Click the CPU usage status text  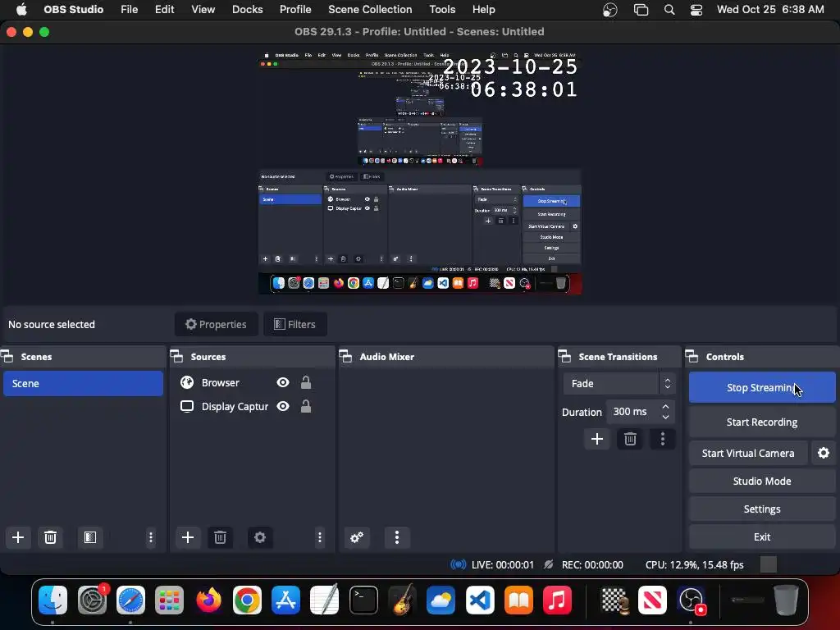694,564
